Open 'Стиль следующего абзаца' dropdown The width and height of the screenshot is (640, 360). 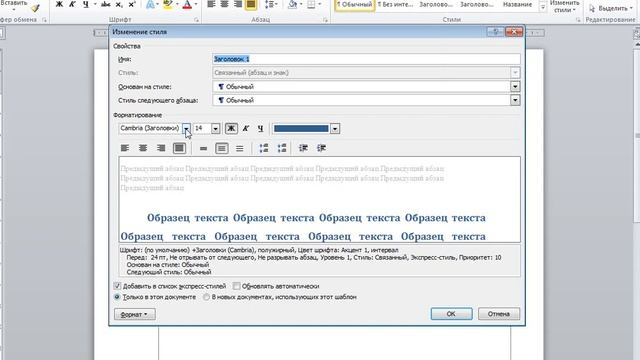515,100
